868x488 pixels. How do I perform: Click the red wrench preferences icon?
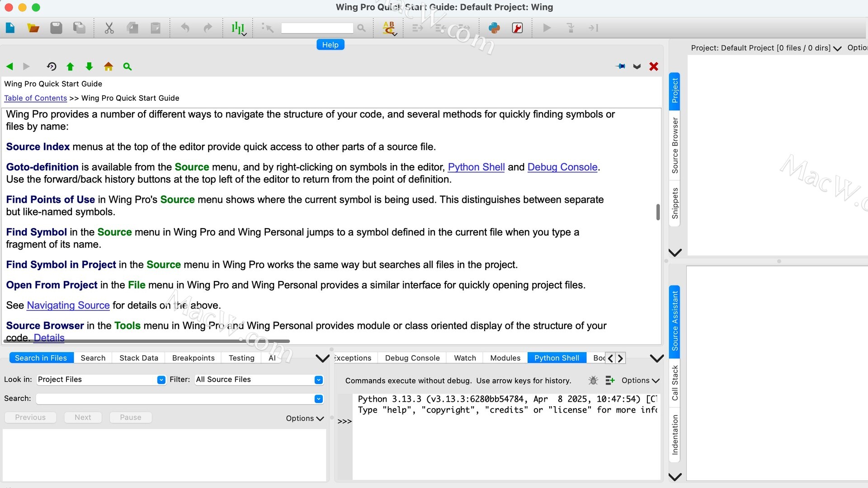(517, 28)
